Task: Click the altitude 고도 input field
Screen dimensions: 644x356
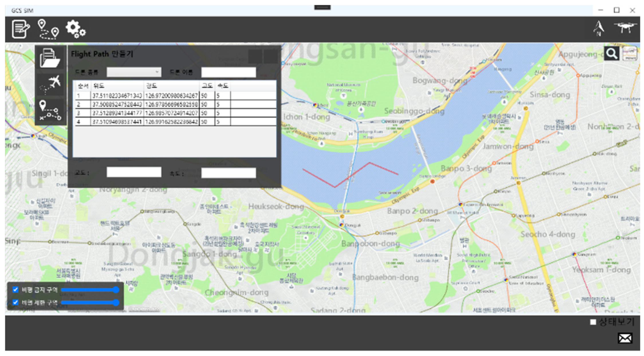Action: 134,172
